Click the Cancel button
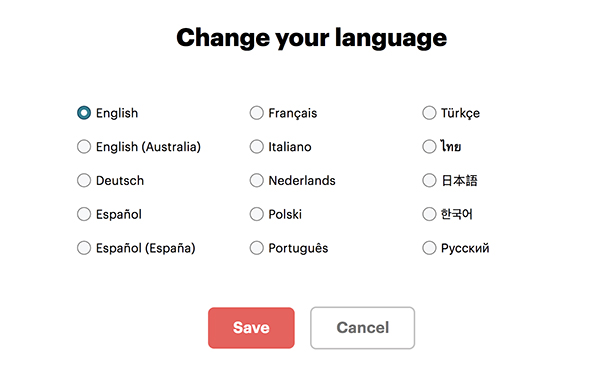Image resolution: width=591 pixels, height=379 pixels. click(363, 328)
